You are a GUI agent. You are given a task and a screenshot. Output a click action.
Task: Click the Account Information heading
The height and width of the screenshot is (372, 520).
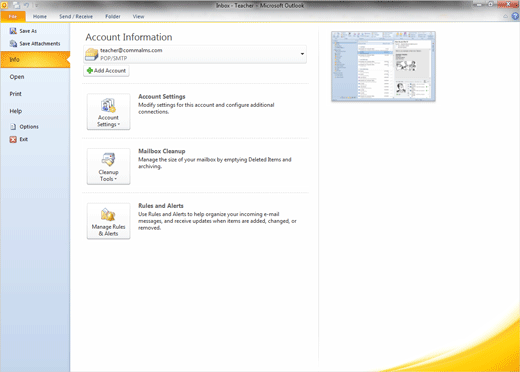tap(129, 37)
